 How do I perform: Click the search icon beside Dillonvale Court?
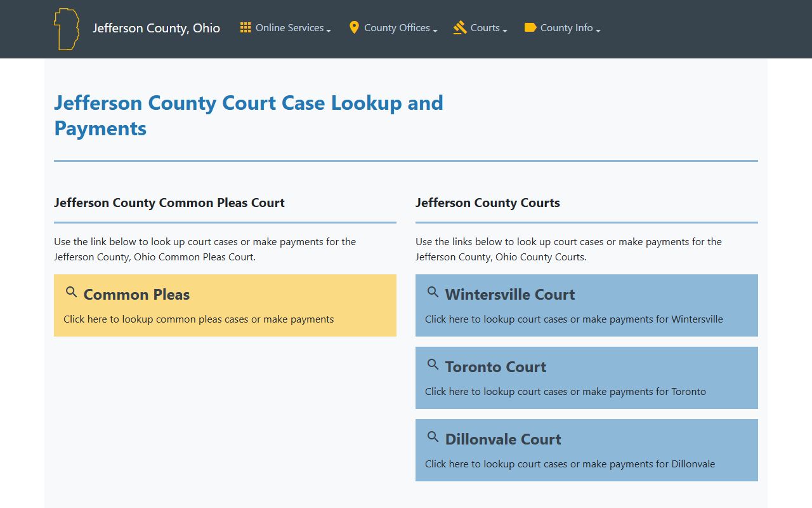pyautogui.click(x=433, y=437)
